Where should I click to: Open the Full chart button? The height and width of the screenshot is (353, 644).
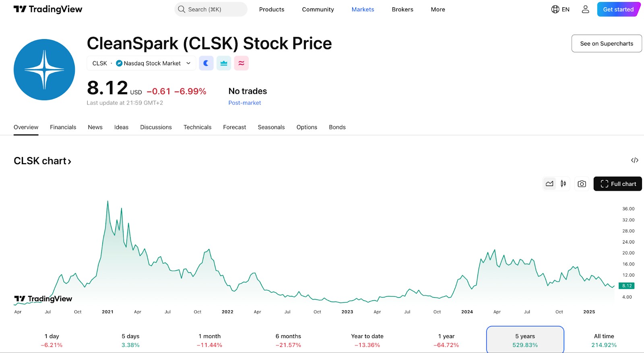(618, 184)
